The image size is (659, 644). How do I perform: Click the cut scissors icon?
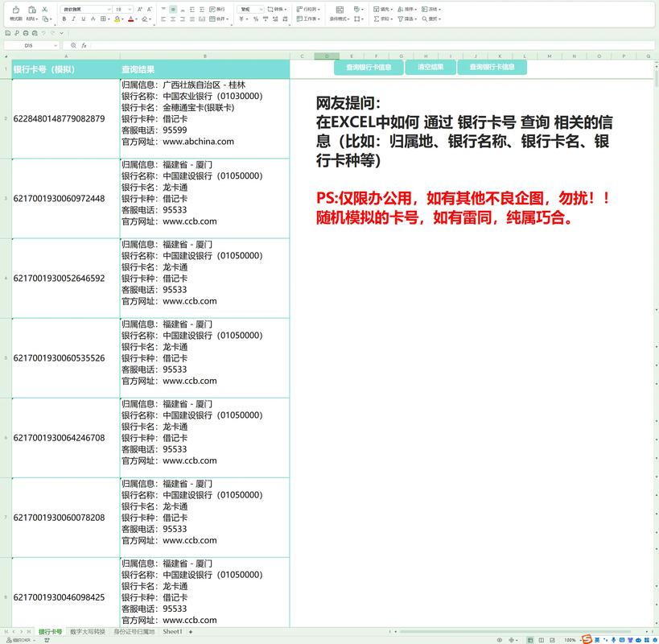pos(45,10)
